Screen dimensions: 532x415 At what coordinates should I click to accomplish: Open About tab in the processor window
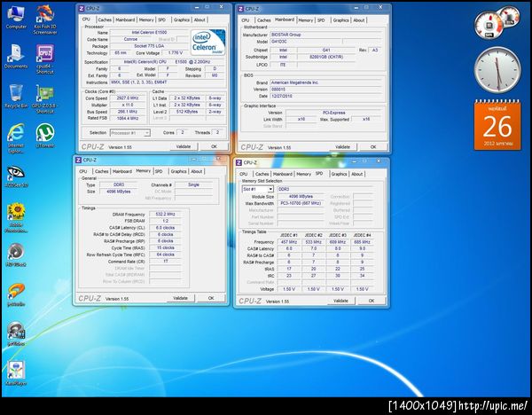(x=199, y=20)
